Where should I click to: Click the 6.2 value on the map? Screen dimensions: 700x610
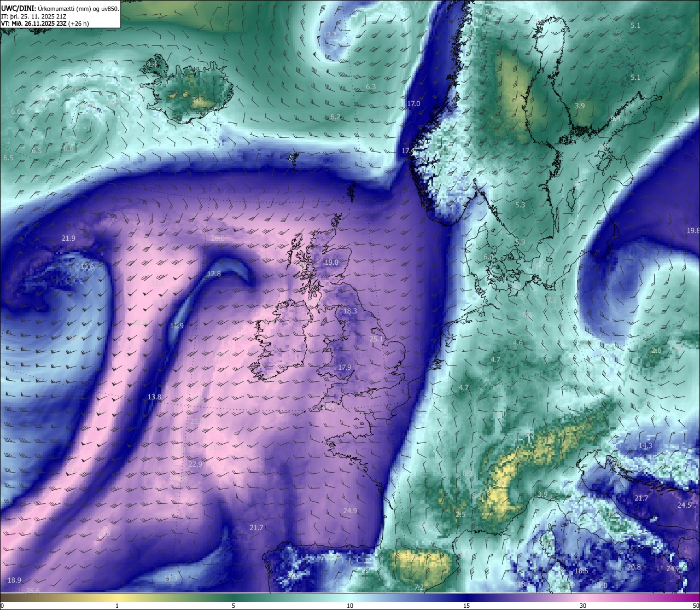(x=335, y=117)
